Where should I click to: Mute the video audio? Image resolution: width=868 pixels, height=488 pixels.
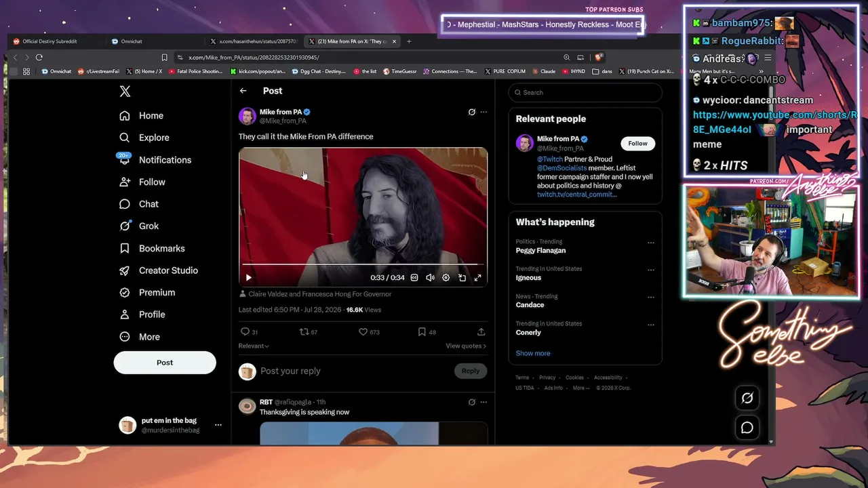click(430, 278)
